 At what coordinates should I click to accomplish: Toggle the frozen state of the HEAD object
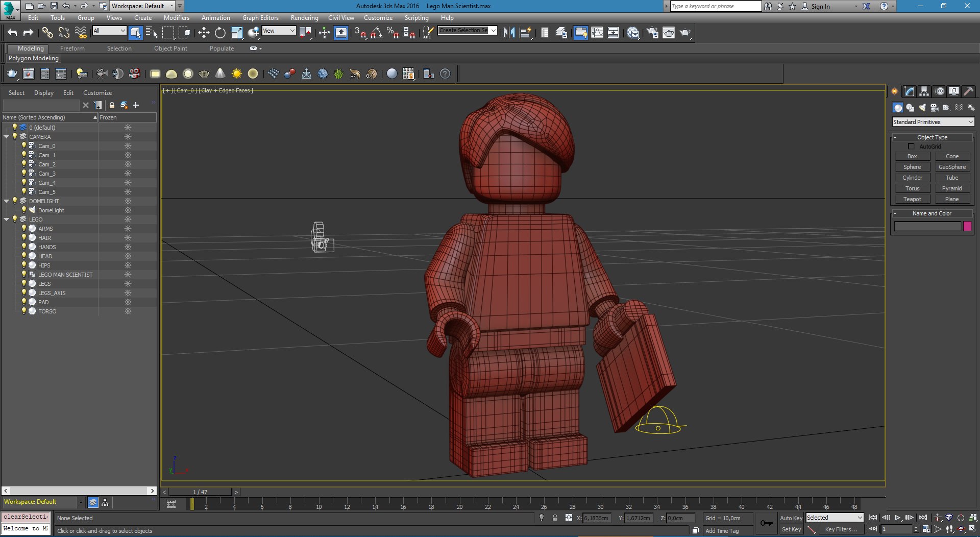coord(128,256)
